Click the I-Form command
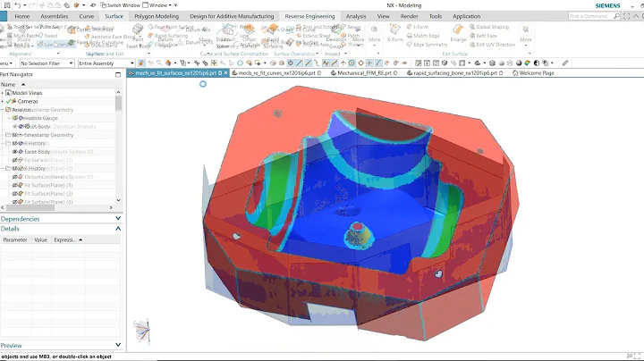Screen dimensions: 644x361 click(418, 27)
